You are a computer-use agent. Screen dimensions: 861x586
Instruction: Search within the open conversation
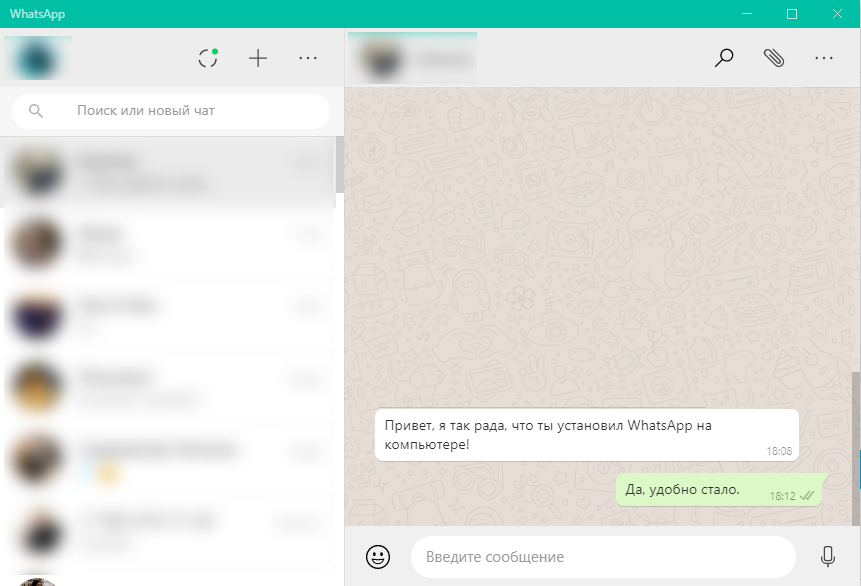(x=724, y=58)
